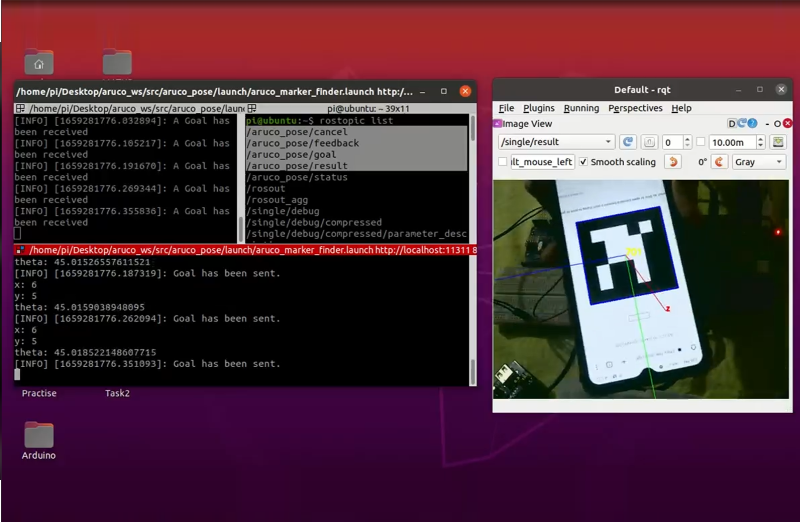Click scrollbar of the top-left terminal pane

[241, 178]
